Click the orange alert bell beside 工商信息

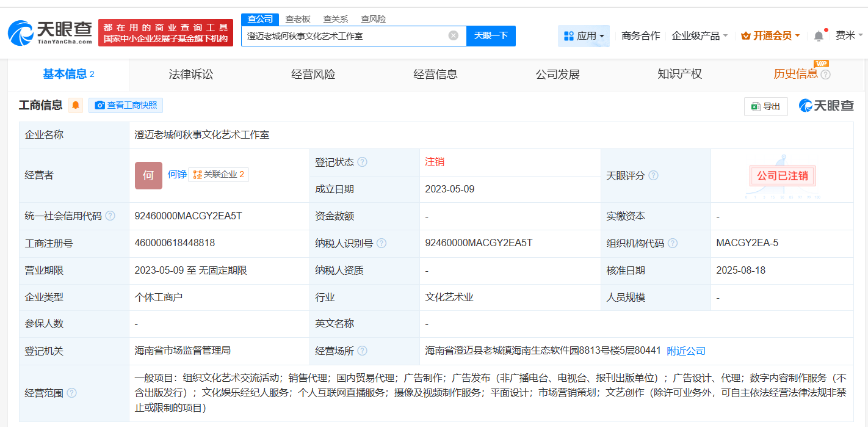(76, 106)
